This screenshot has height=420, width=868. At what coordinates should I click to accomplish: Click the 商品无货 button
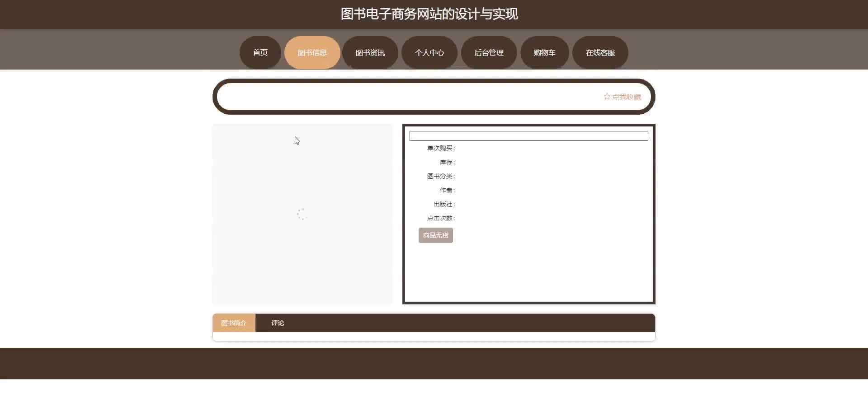click(435, 235)
